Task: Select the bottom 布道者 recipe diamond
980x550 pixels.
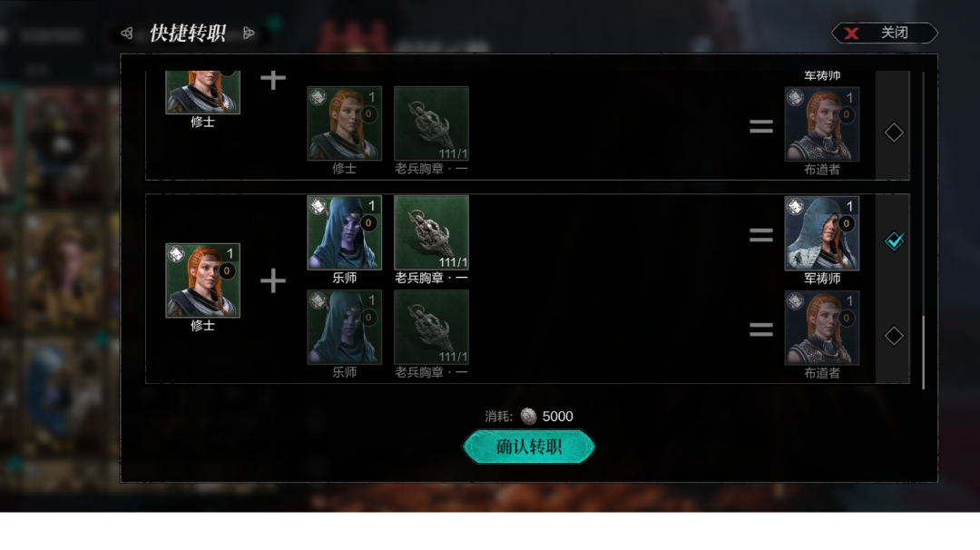Action: click(894, 336)
